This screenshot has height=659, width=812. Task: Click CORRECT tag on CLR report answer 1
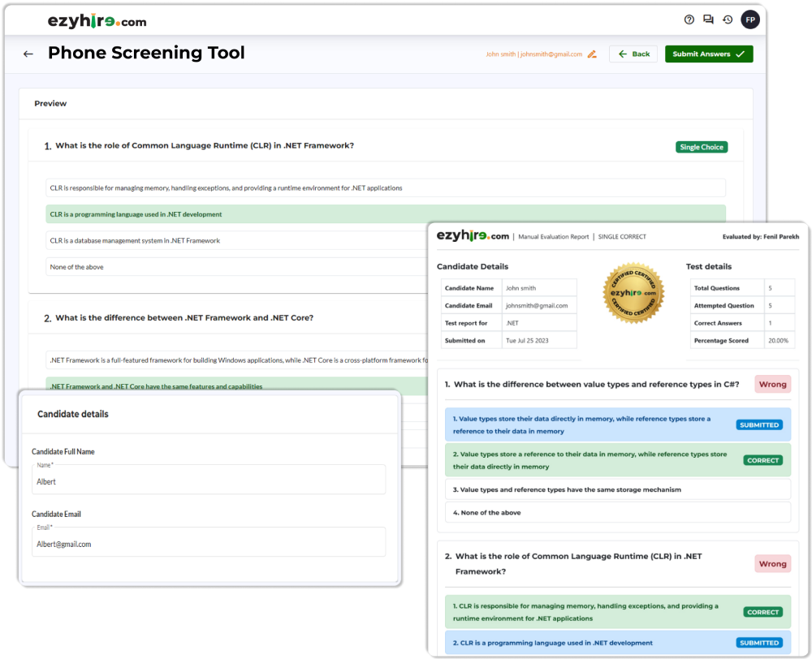(x=762, y=612)
